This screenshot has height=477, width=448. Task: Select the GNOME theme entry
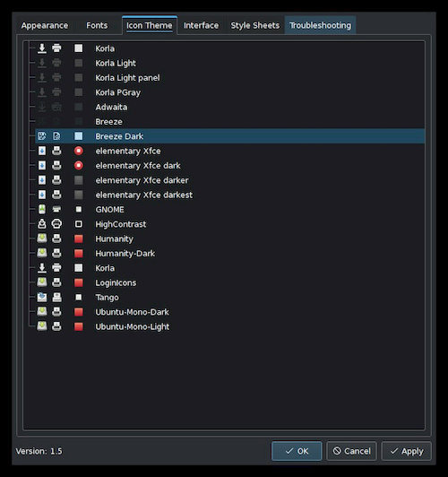(x=109, y=210)
